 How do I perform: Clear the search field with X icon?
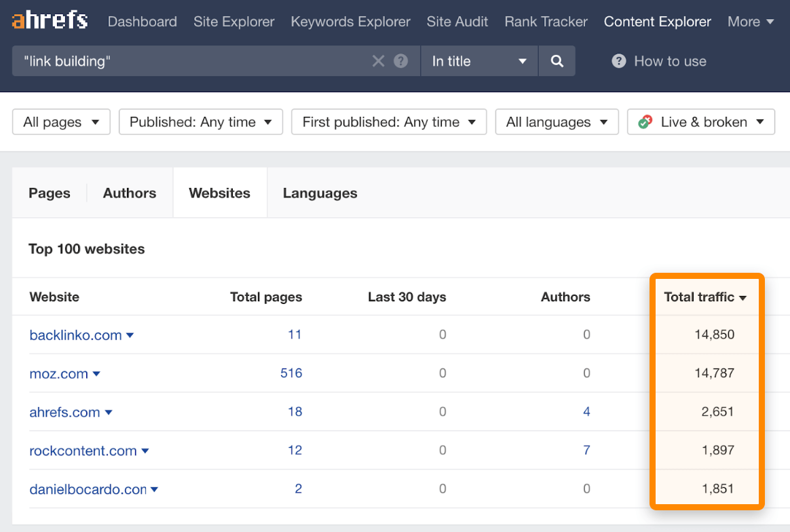(378, 61)
